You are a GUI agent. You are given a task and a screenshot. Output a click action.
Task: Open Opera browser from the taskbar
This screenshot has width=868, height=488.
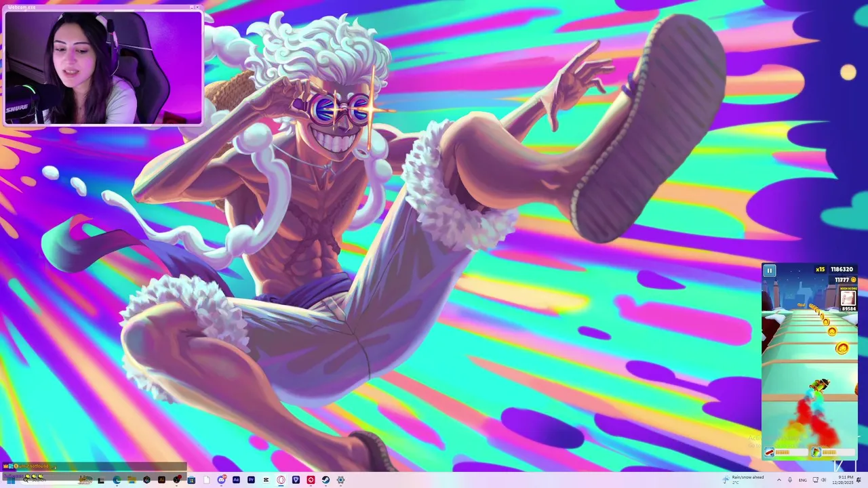[x=281, y=480]
